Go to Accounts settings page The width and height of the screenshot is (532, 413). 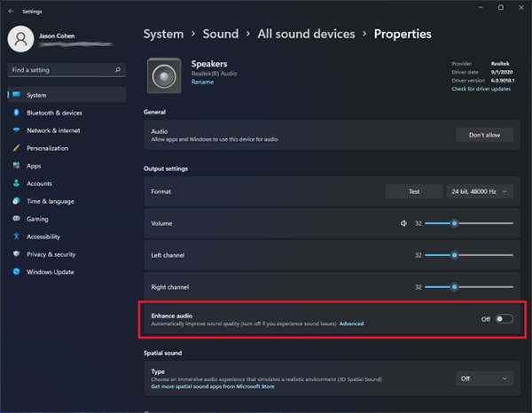(x=39, y=183)
